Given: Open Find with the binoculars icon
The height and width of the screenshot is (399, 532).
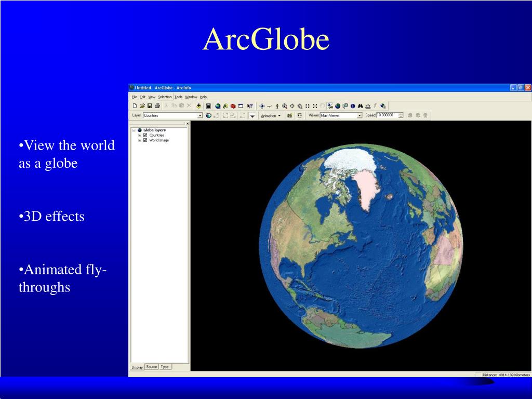Looking at the screenshot, I should coord(360,106).
